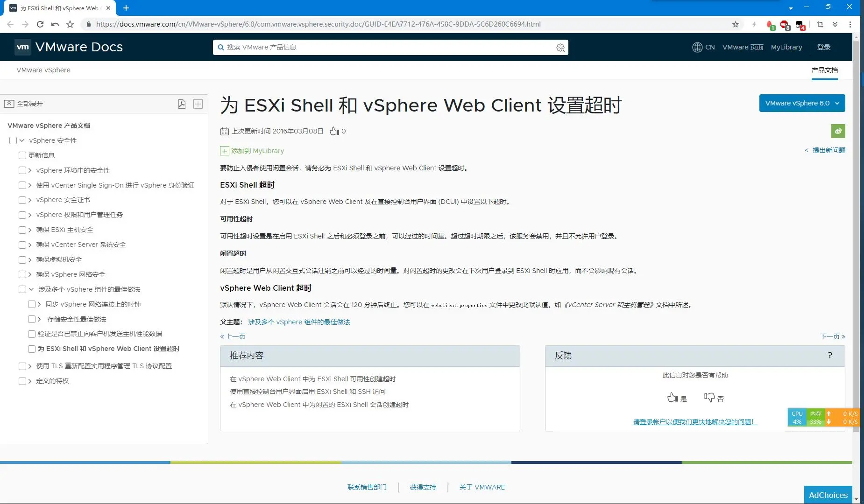Click the question mark in 反馈 panel
The height and width of the screenshot is (504, 864).
(x=830, y=356)
